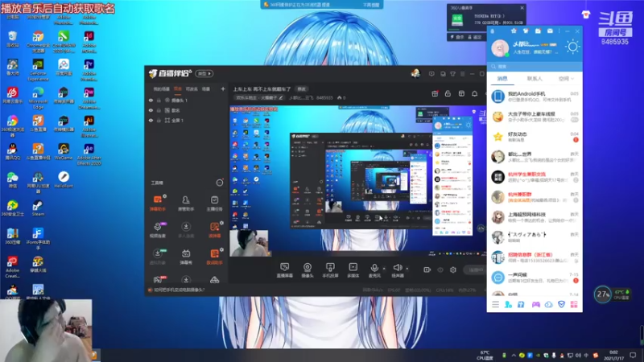The width and height of the screenshot is (644, 362).
Task: Toggle lock on the song name source
Action: coord(159,110)
